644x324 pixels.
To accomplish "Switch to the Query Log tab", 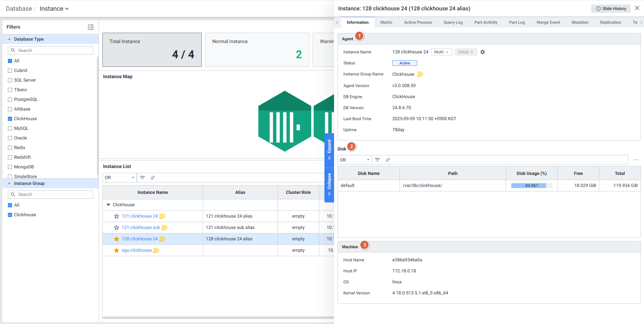I will [453, 22].
